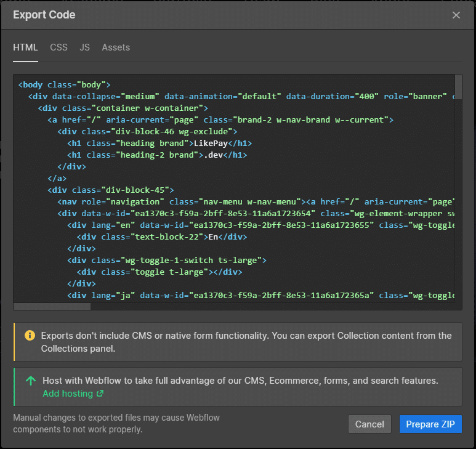Click the text-block-22 En line
This screenshot has width=476, height=449.
(162, 237)
